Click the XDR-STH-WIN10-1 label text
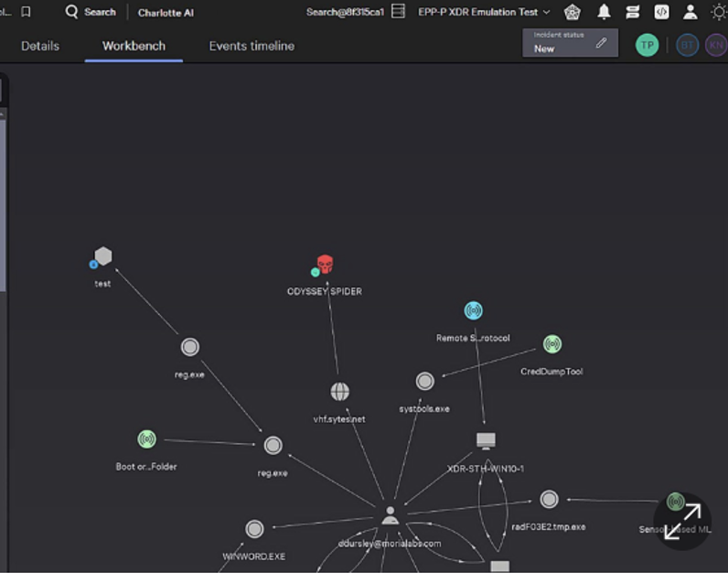728x573 pixels. tap(485, 469)
